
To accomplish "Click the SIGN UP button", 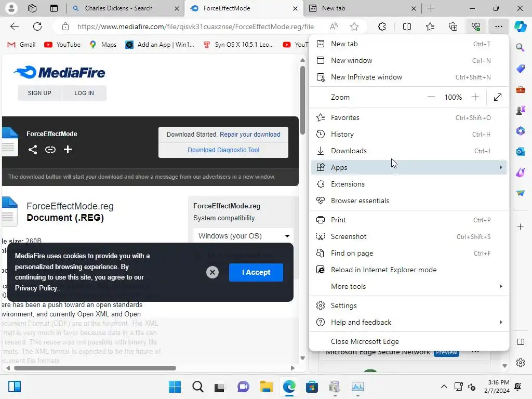I will click(39, 93).
